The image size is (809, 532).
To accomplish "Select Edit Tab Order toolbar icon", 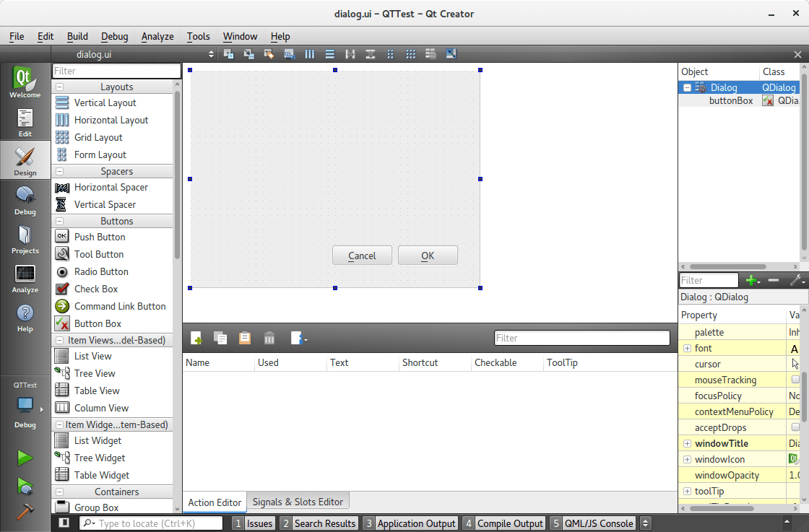I will point(290,54).
